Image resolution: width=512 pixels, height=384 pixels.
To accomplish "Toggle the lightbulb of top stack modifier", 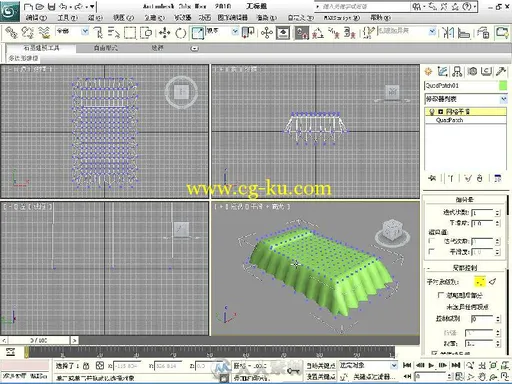I will pos(432,111).
